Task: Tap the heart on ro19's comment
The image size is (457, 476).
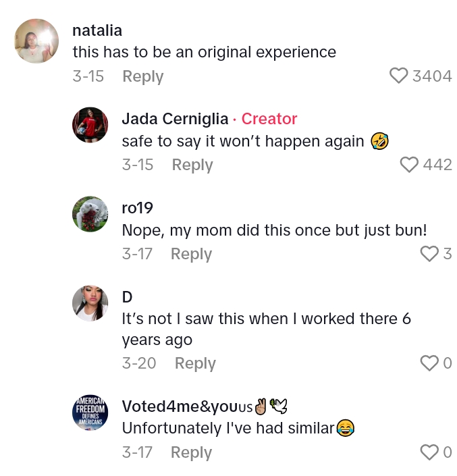Action: [x=429, y=253]
